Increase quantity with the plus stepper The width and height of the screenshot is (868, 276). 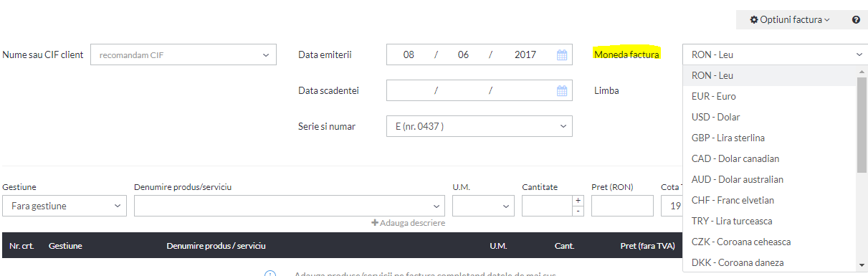click(578, 201)
